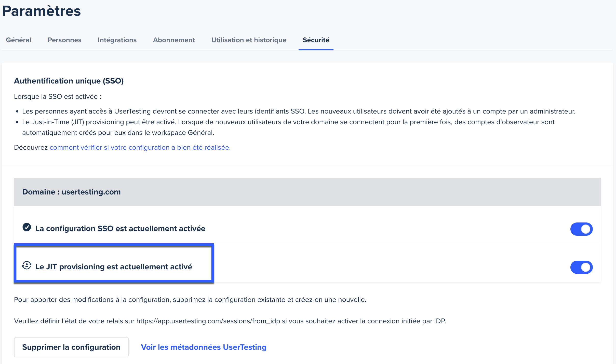Image resolution: width=616 pixels, height=364 pixels.
Task: Click the SSO activated checkmark icon
Action: point(27,227)
